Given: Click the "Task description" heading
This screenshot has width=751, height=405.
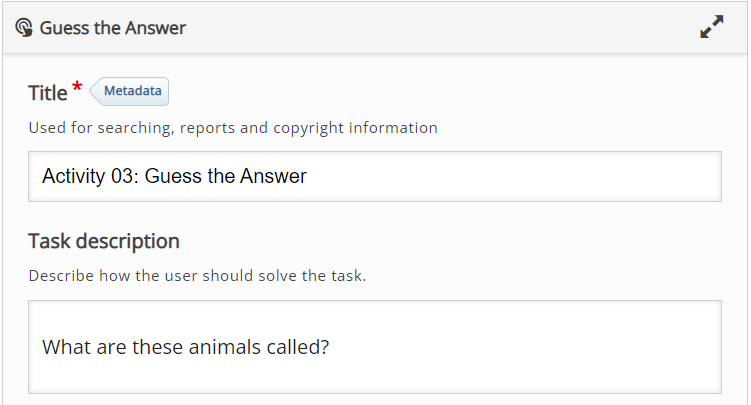Looking at the screenshot, I should tap(104, 241).
